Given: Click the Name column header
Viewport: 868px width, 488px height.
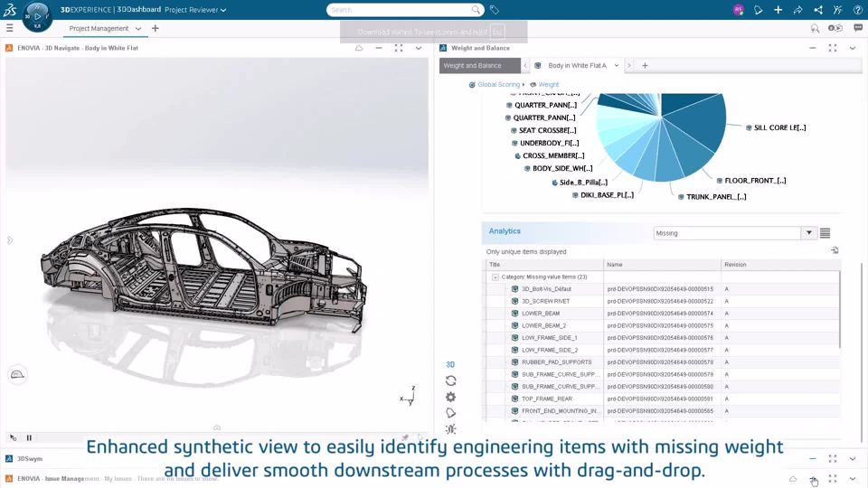Looking at the screenshot, I should tap(663, 265).
